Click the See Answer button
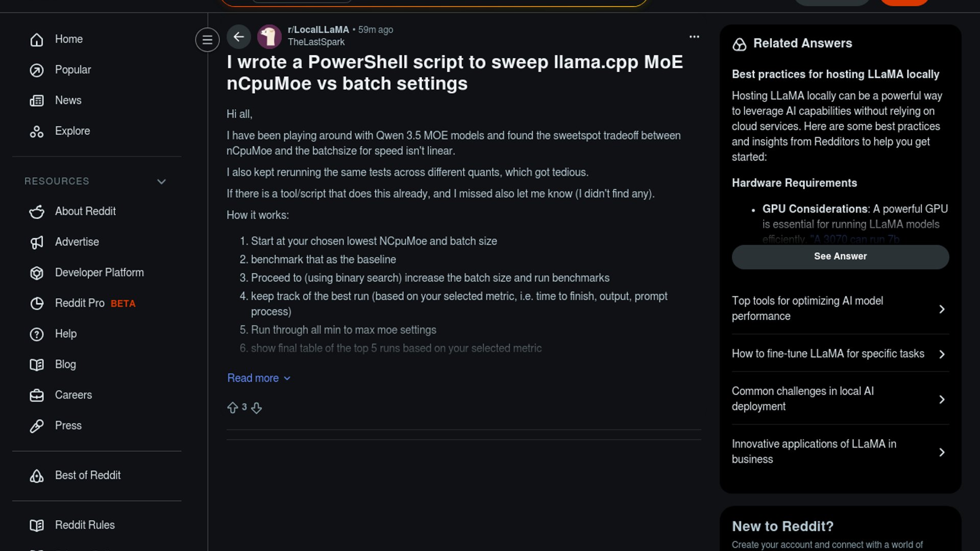980x551 pixels. (840, 257)
